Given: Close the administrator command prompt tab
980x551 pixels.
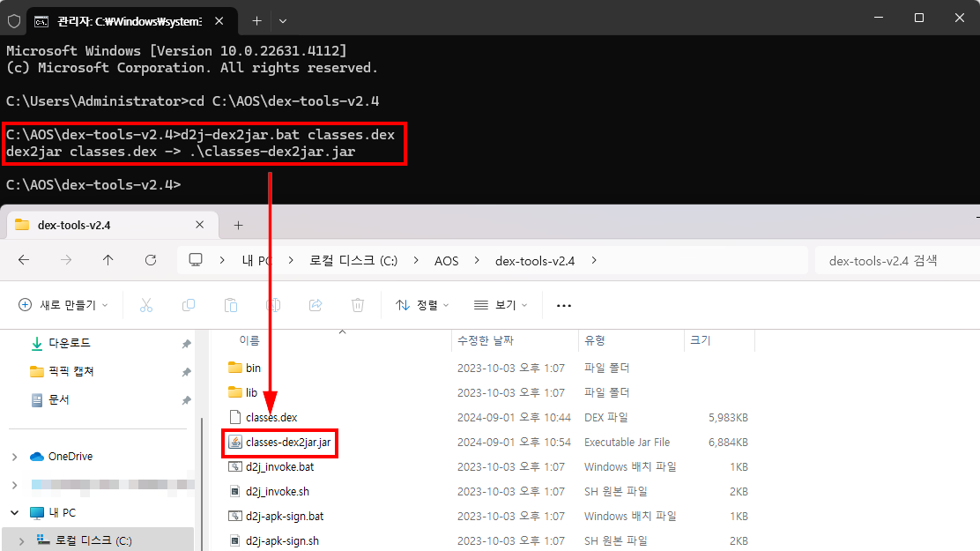Looking at the screenshot, I should pyautogui.click(x=219, y=20).
